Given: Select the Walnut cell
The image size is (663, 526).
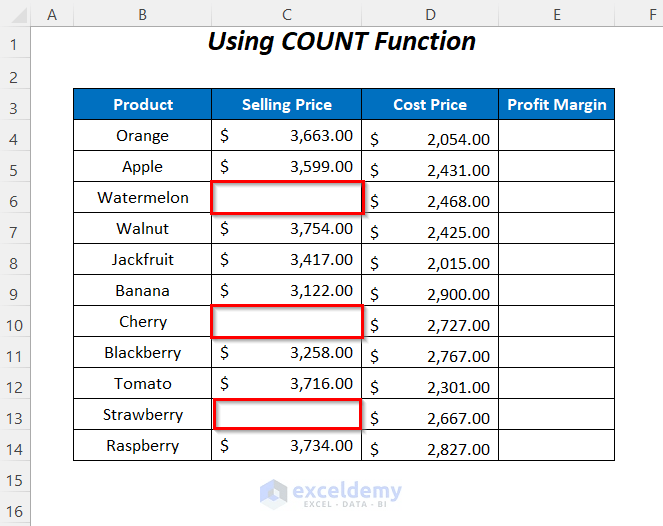Looking at the screenshot, I should (142, 228).
